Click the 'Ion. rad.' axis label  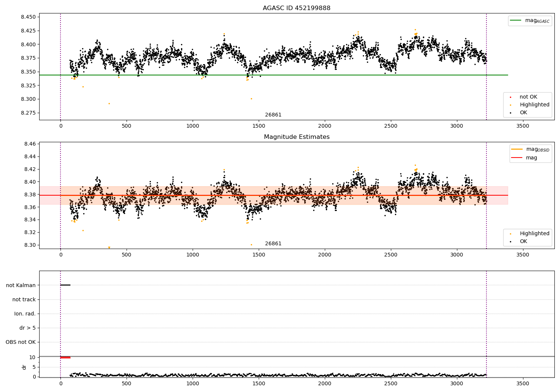click(25, 314)
